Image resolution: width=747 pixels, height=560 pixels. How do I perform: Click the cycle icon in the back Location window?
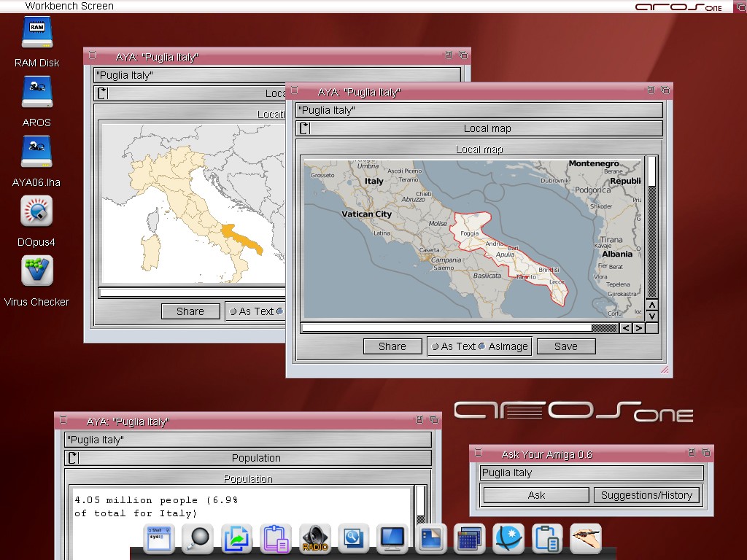click(102, 93)
